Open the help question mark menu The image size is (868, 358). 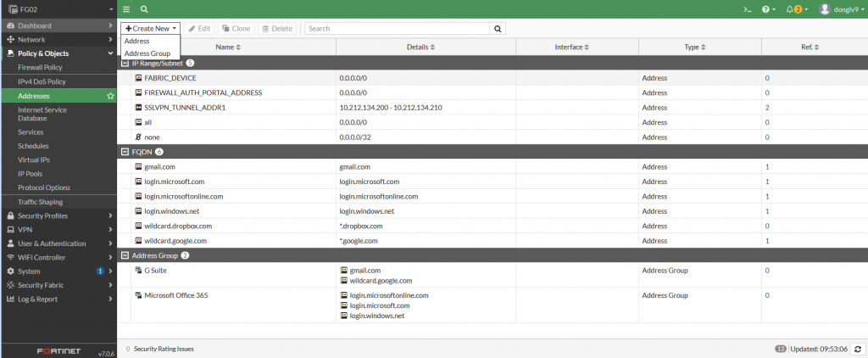click(x=766, y=9)
